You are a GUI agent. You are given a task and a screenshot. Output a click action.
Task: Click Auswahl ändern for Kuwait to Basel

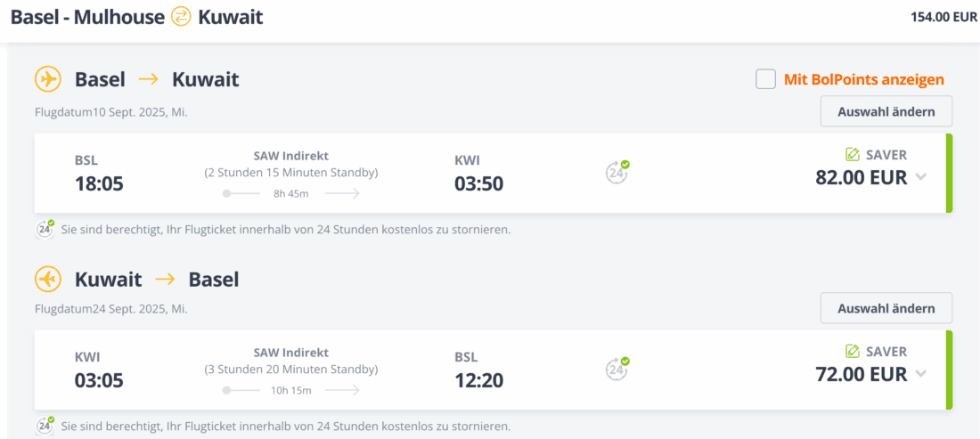(886, 308)
